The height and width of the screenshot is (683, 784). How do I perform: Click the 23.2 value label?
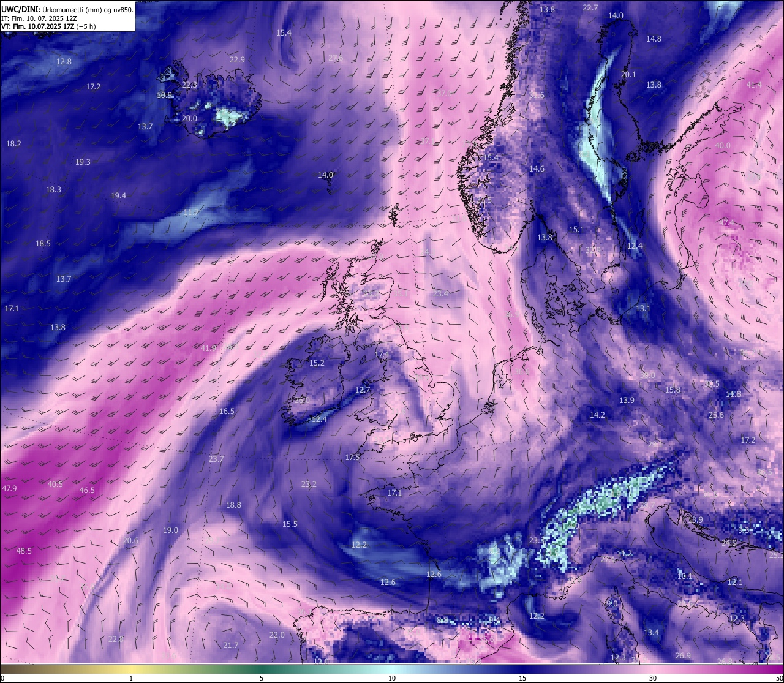pos(309,485)
